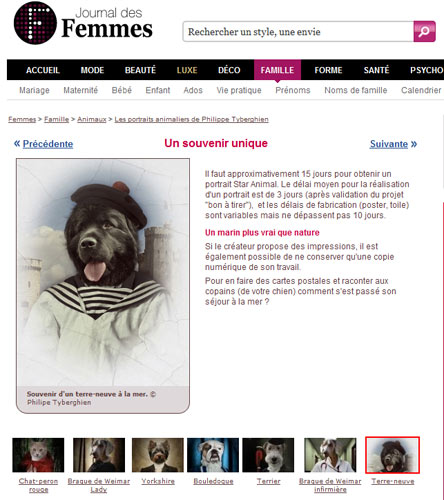Screen dimensions: 444x500
Task: Open the Mariage submenu item
Action: click(x=34, y=90)
